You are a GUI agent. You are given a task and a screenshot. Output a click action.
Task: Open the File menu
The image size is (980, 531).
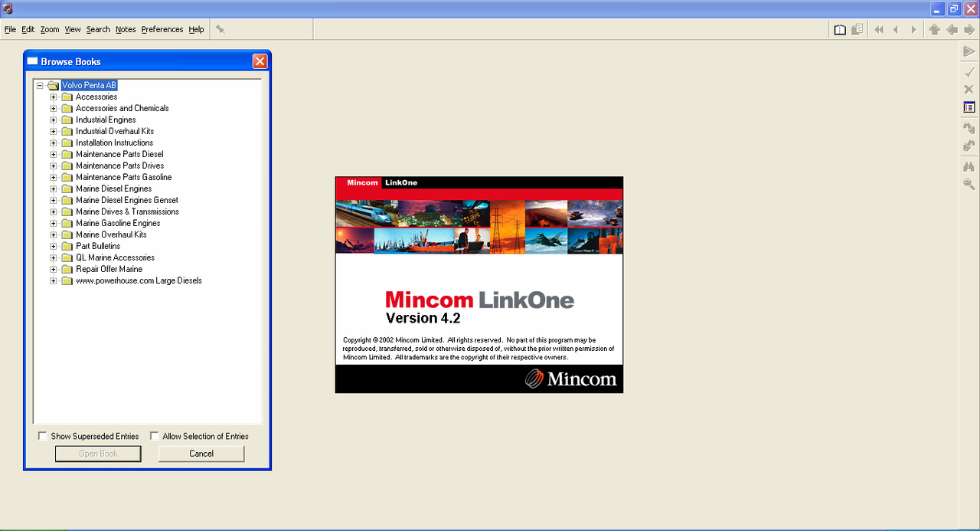(x=10, y=30)
